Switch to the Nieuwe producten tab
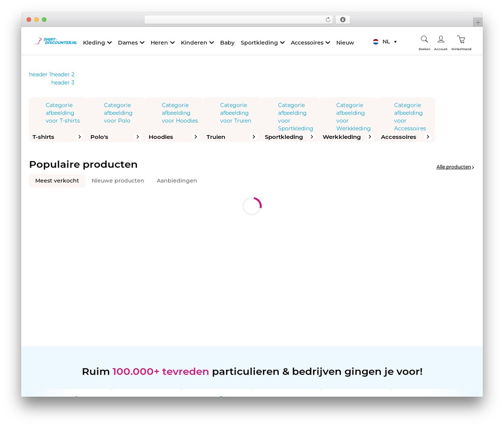The width and height of the screenshot is (504, 427). (118, 181)
